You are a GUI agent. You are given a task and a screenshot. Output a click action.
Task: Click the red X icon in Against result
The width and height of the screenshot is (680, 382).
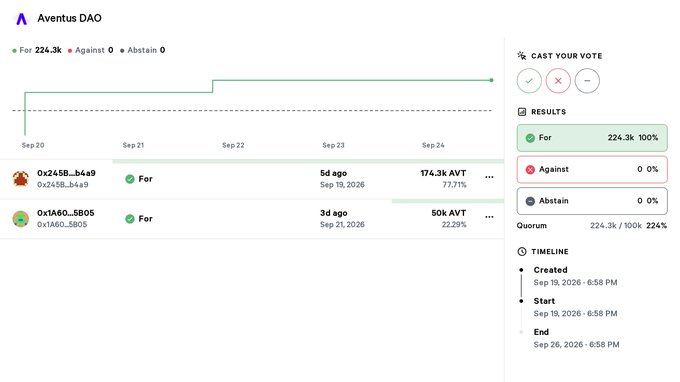(x=530, y=170)
